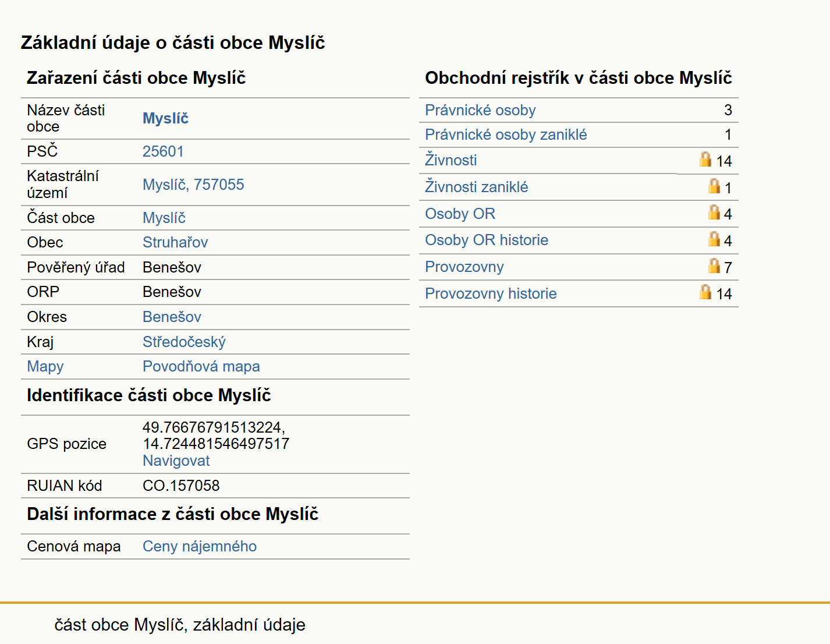Open the Benešov district link
The height and width of the screenshot is (644, 830).
(x=172, y=317)
